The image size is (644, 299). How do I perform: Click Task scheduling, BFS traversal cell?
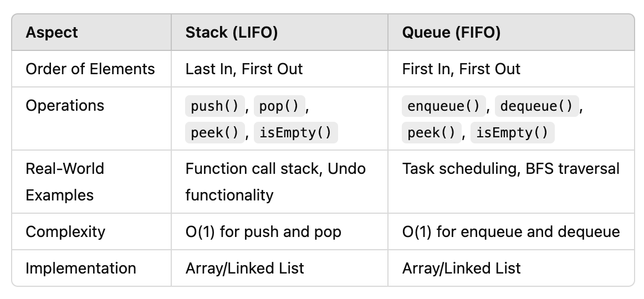510,168
